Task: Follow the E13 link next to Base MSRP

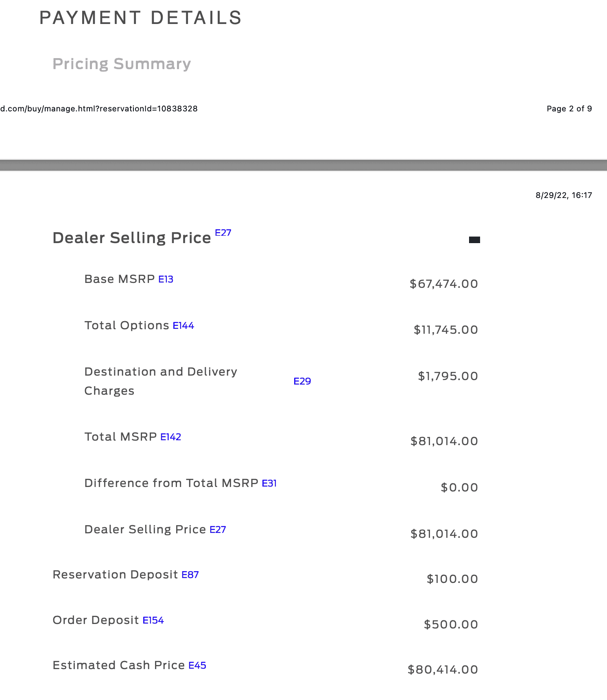Action: tap(166, 279)
